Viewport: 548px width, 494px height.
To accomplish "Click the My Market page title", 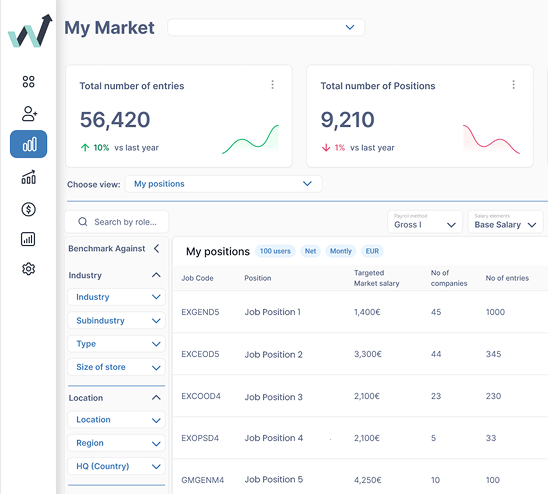I will pyautogui.click(x=109, y=28).
